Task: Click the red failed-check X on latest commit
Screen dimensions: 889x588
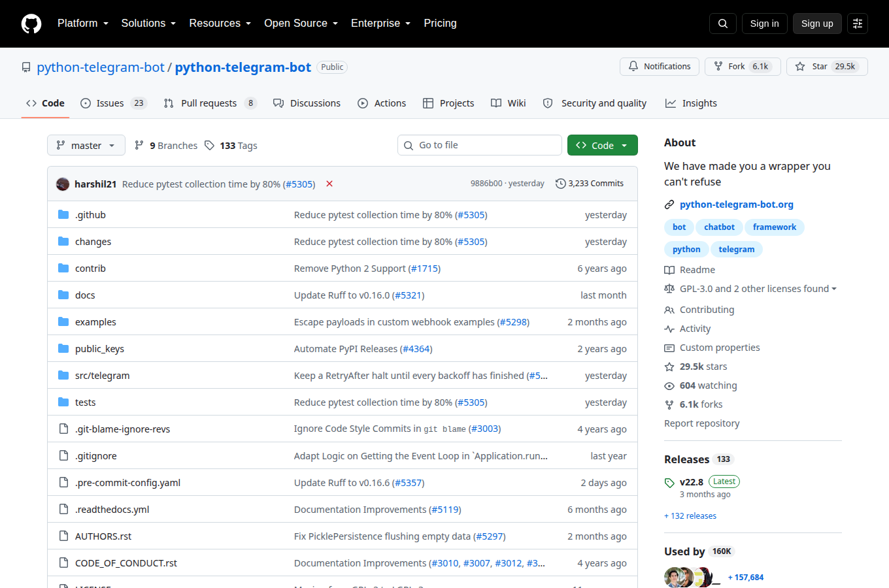Action: point(329,184)
